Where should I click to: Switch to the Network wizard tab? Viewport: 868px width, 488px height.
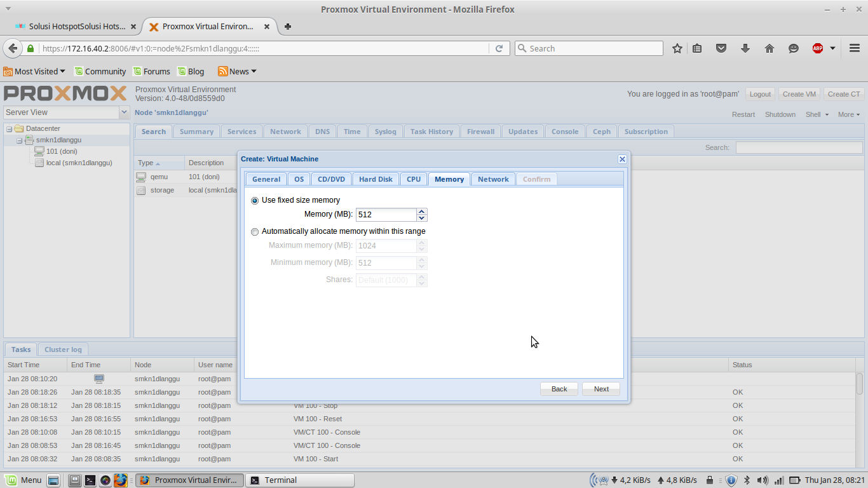493,179
